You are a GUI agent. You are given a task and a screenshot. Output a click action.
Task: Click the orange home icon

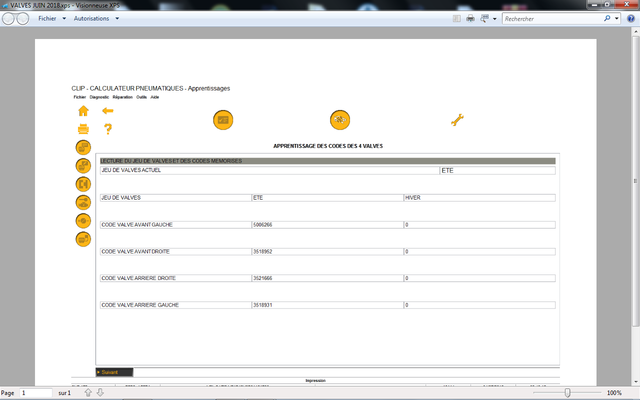pos(83,111)
